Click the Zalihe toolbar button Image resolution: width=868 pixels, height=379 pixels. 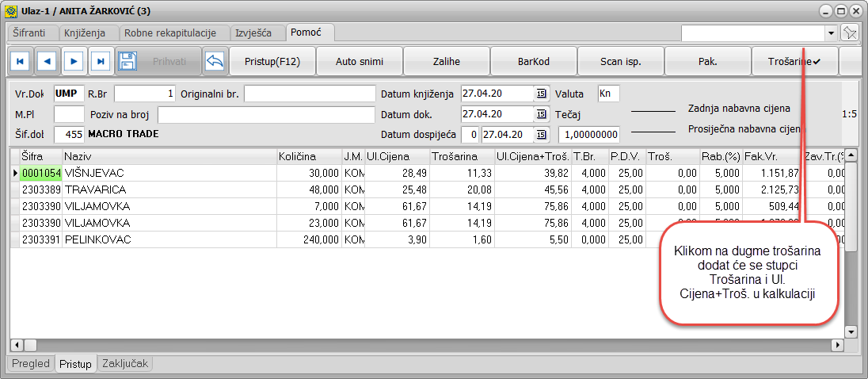[x=447, y=61]
